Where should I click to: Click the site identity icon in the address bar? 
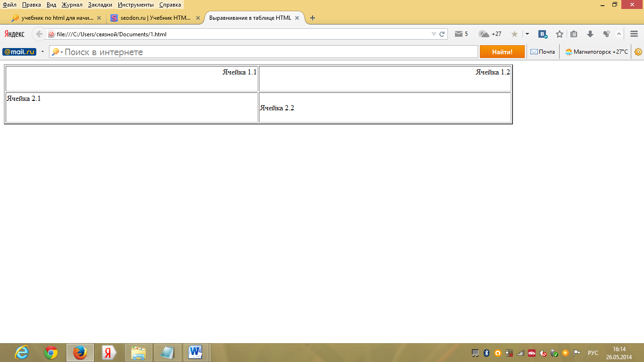pos(51,34)
